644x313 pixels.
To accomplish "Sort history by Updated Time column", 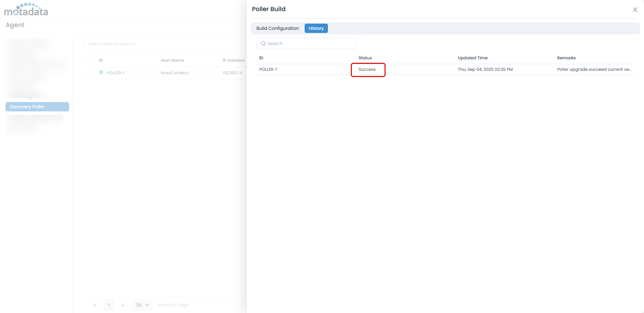I will (472, 58).
